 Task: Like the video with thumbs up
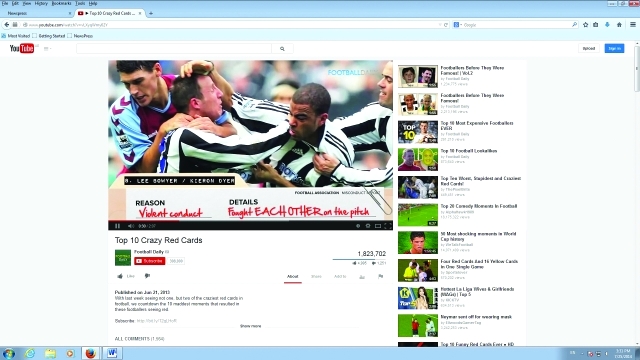click(126, 276)
